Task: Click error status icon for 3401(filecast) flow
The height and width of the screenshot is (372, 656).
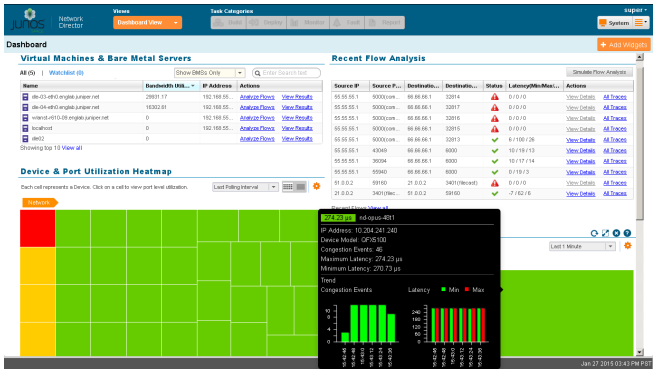Action: (x=495, y=183)
